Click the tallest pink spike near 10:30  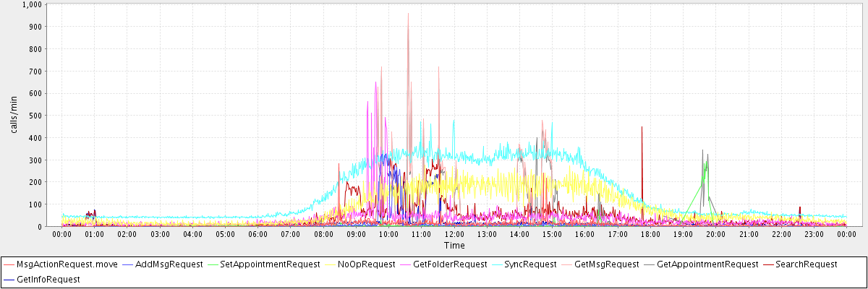pyautogui.click(x=408, y=14)
